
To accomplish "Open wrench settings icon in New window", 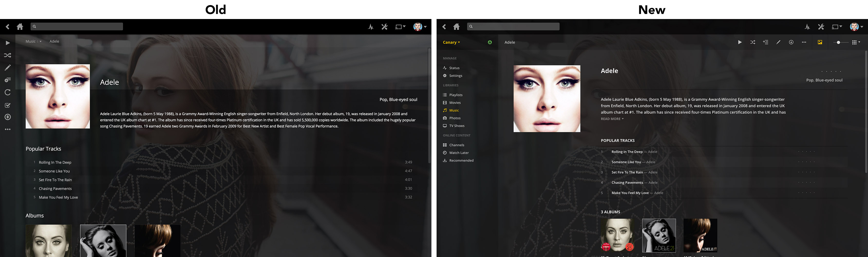I will coord(821,27).
